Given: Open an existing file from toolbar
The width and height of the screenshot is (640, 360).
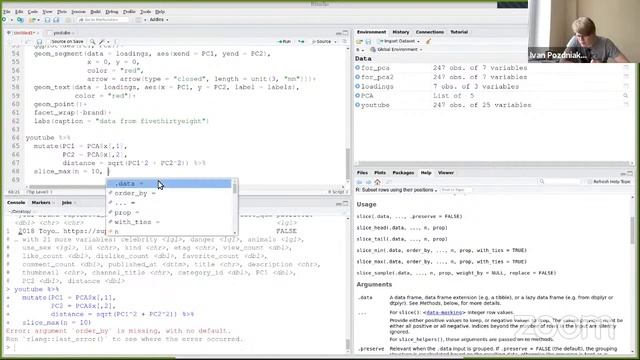Looking at the screenshot, I should (32, 20).
